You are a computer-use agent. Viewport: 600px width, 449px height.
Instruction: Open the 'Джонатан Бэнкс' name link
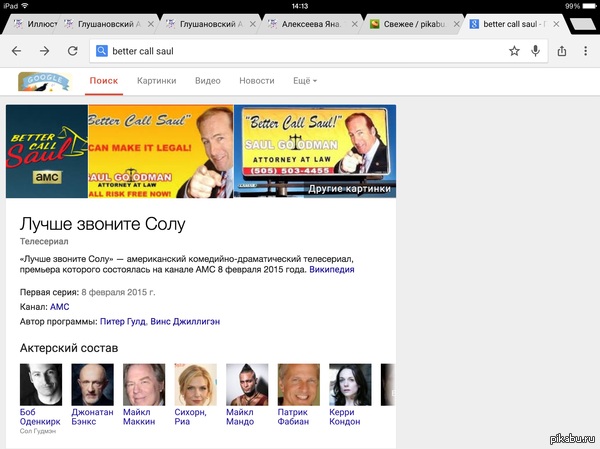93,417
